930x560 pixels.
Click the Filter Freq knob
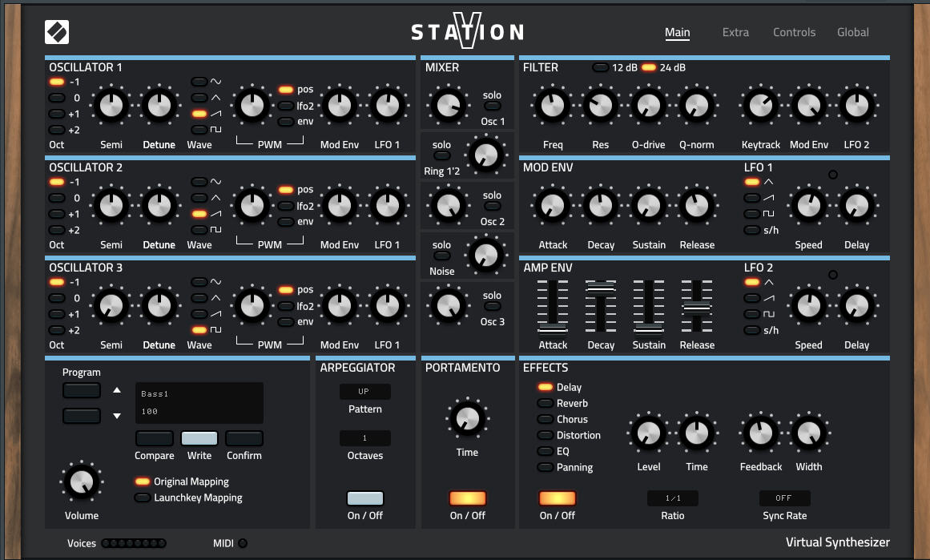(x=552, y=106)
